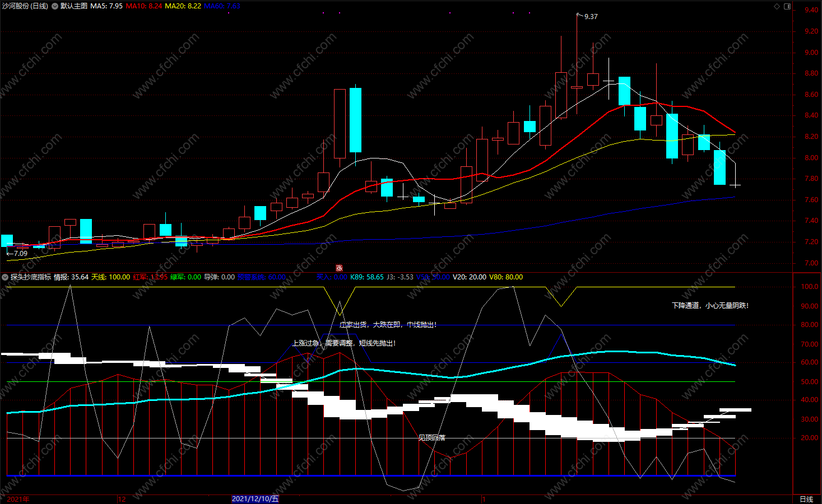
Task: Click the 涨 marker icon below the main chart
Action: click(339, 268)
